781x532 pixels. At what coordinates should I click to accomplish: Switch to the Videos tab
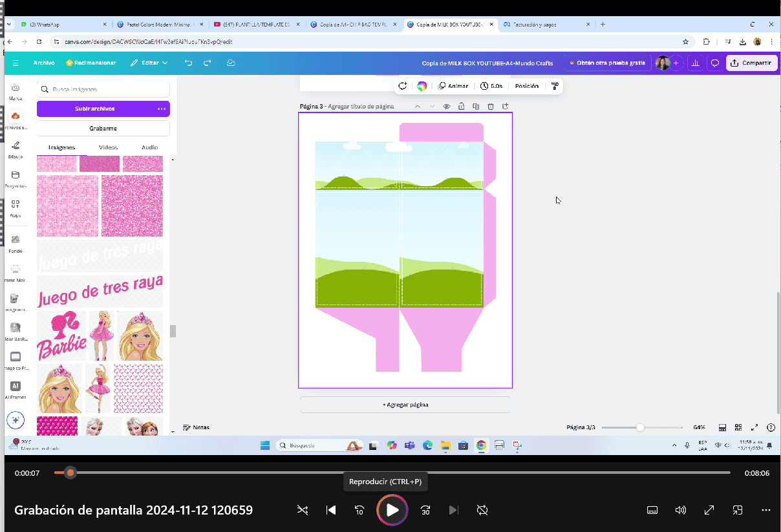pos(108,147)
